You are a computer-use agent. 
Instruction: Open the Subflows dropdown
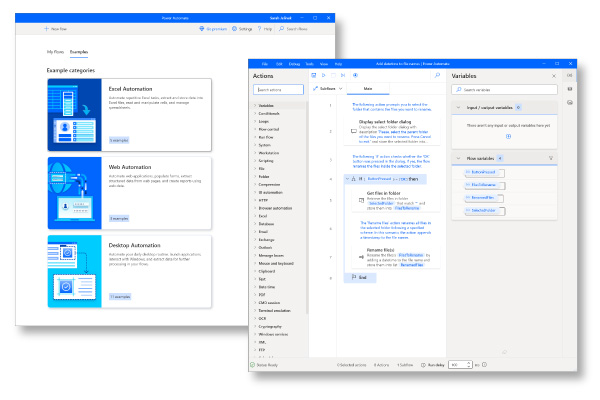click(x=328, y=88)
